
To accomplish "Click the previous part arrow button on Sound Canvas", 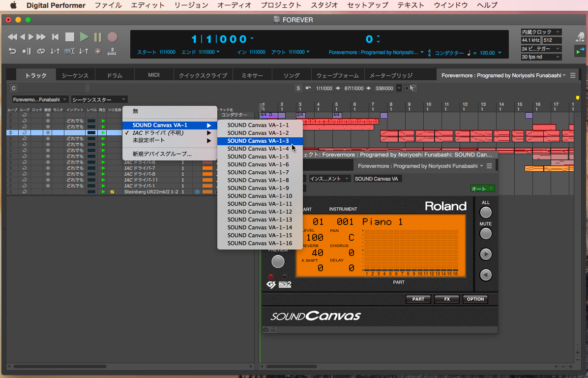I will [486, 275].
